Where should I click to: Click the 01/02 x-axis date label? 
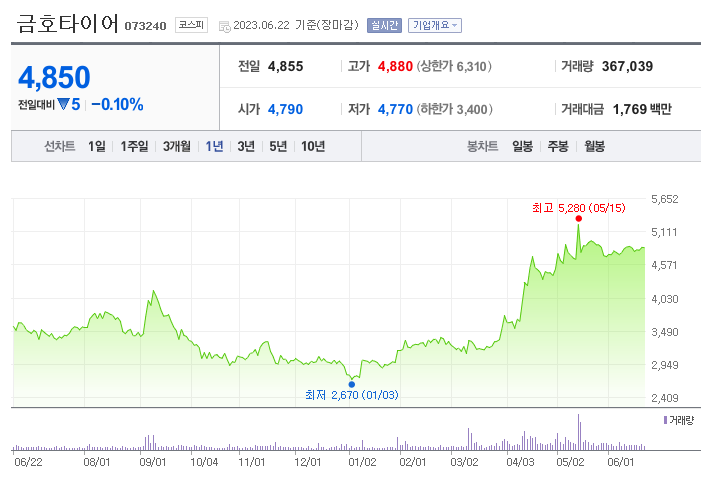point(362,462)
